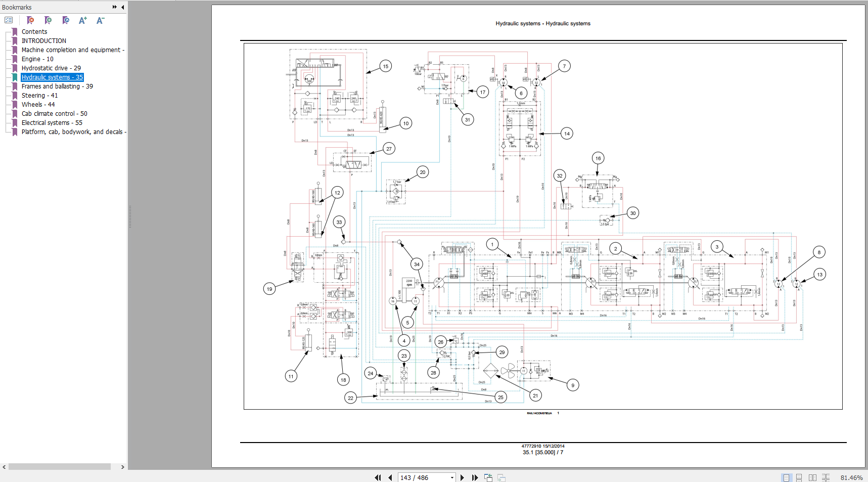Open the page number dropdown
The image size is (868, 482).
(x=452, y=477)
